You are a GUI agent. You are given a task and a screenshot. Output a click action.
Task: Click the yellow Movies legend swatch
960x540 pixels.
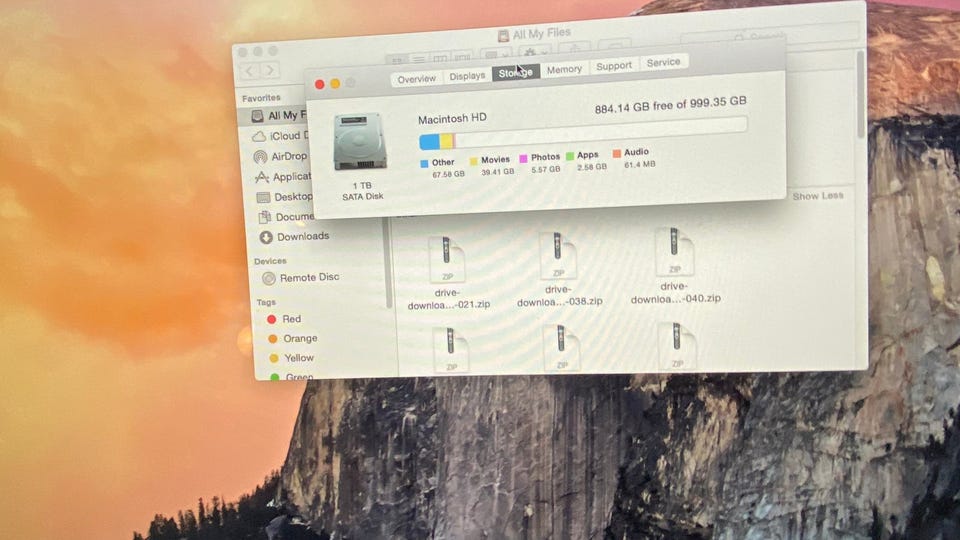[473, 161]
